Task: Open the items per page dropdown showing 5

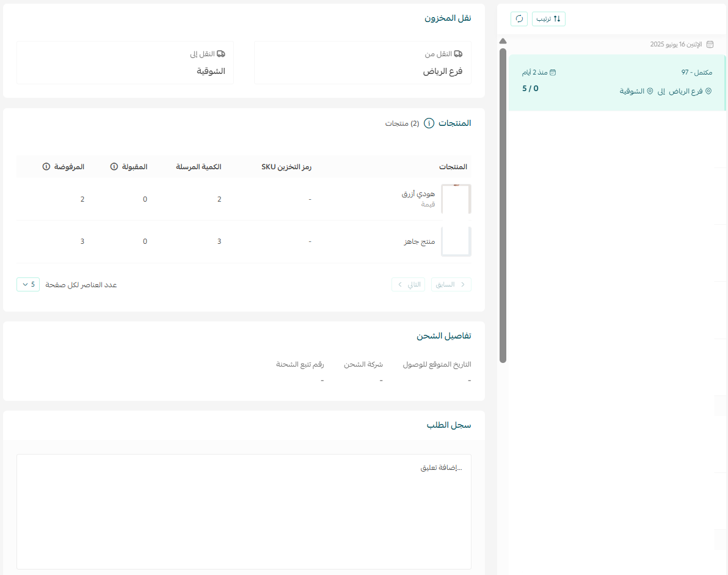Action: 28,284
